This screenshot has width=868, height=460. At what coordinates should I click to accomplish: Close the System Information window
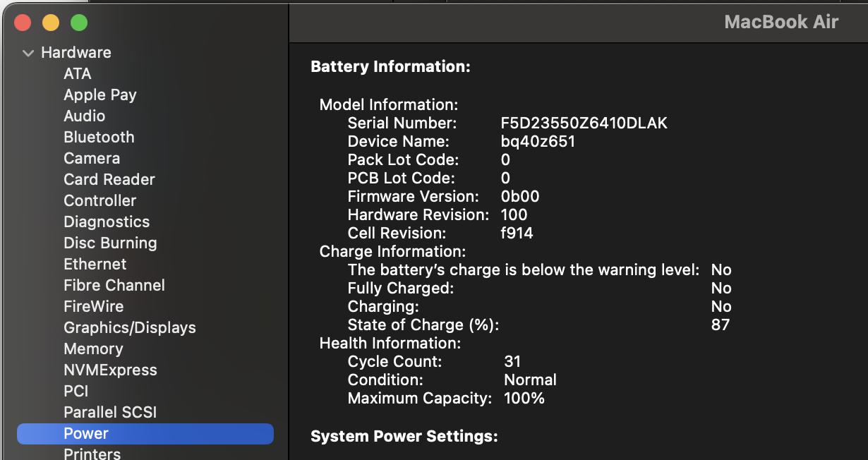click(x=22, y=23)
